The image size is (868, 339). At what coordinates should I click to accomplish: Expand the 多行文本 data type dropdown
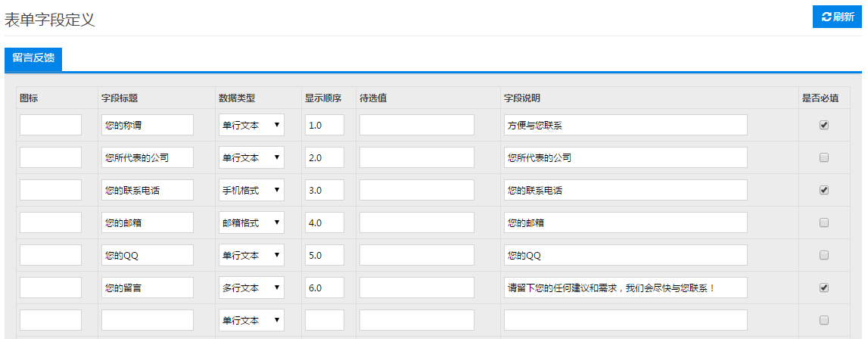(x=251, y=288)
